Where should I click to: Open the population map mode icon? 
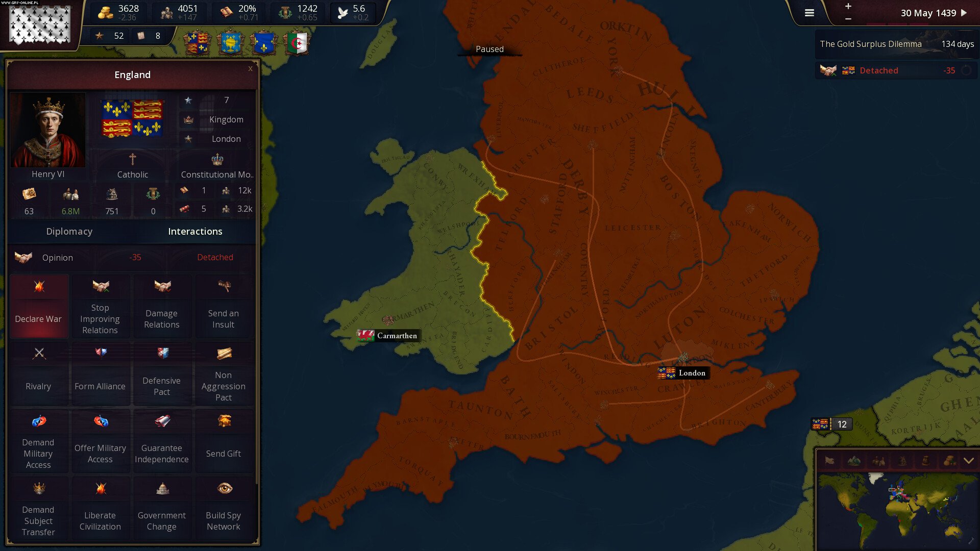pos(878,461)
